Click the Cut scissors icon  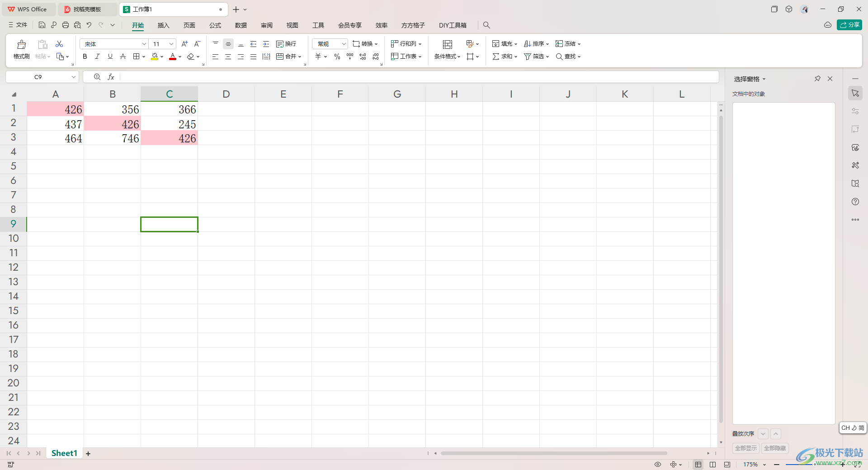(x=59, y=44)
